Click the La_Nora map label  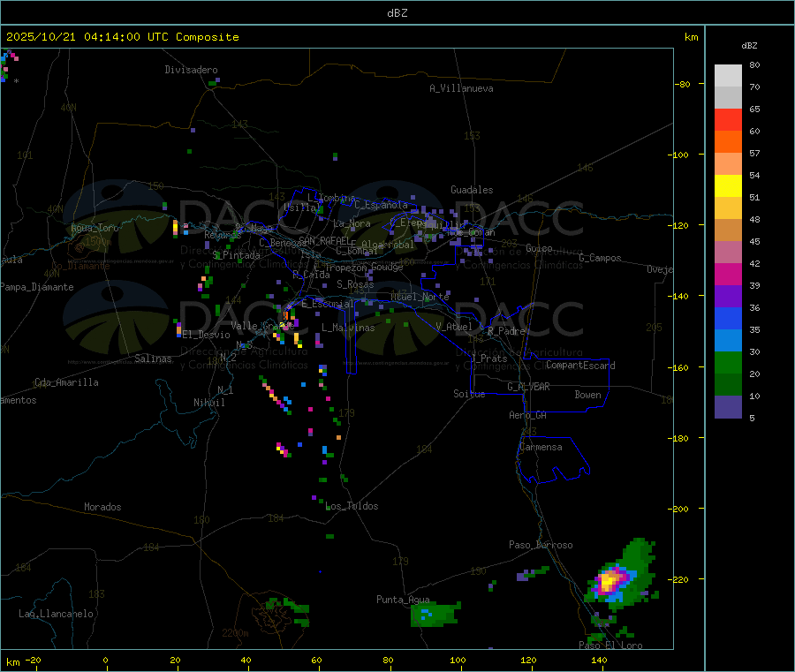pyautogui.click(x=352, y=223)
